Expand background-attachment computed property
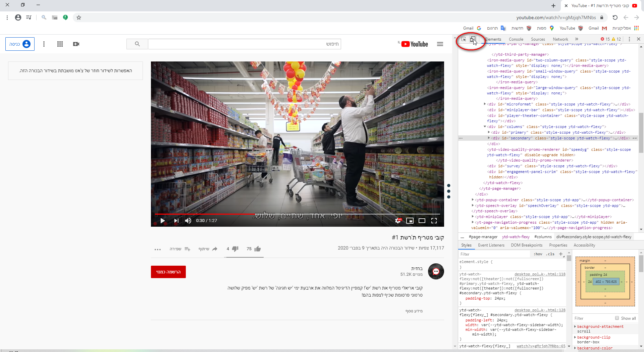Screen dimensions: 644x352 (575, 326)
